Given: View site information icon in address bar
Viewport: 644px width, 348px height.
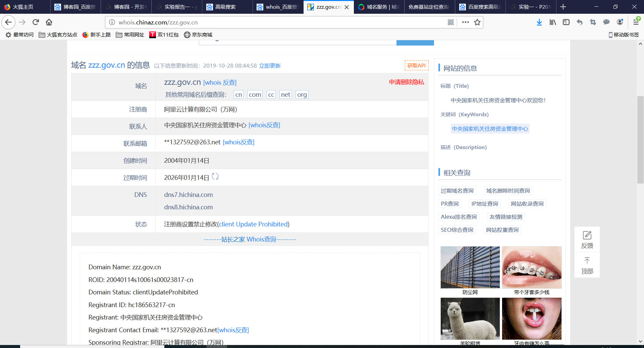Looking at the screenshot, I should coord(112,22).
